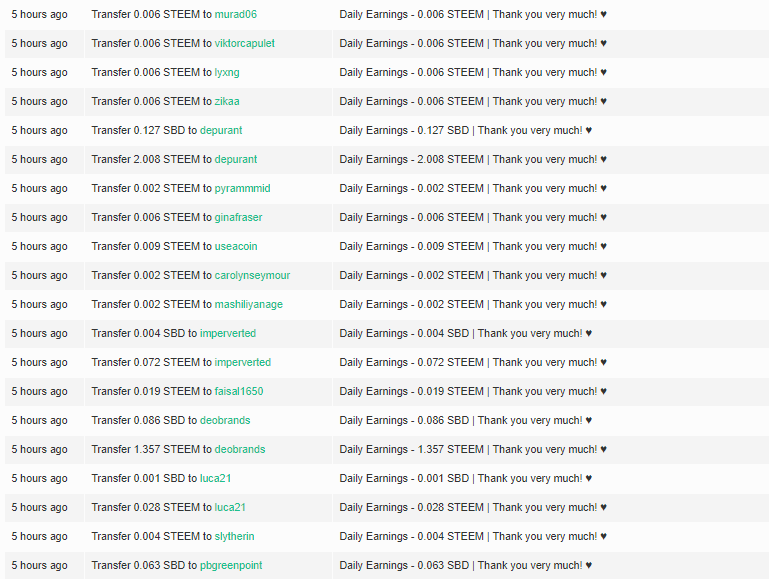Open imperverted link in 0.072 STEEM row

242,362
